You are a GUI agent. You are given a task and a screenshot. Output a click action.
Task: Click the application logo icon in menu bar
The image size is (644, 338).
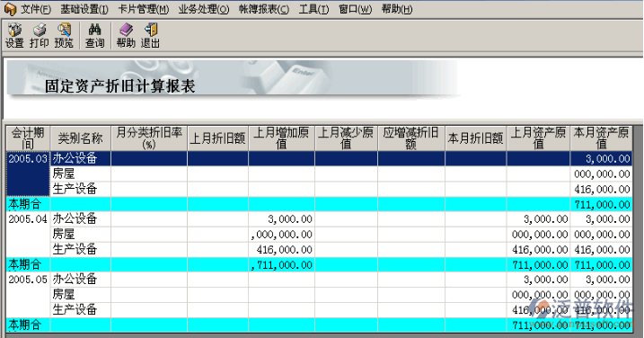click(10, 10)
